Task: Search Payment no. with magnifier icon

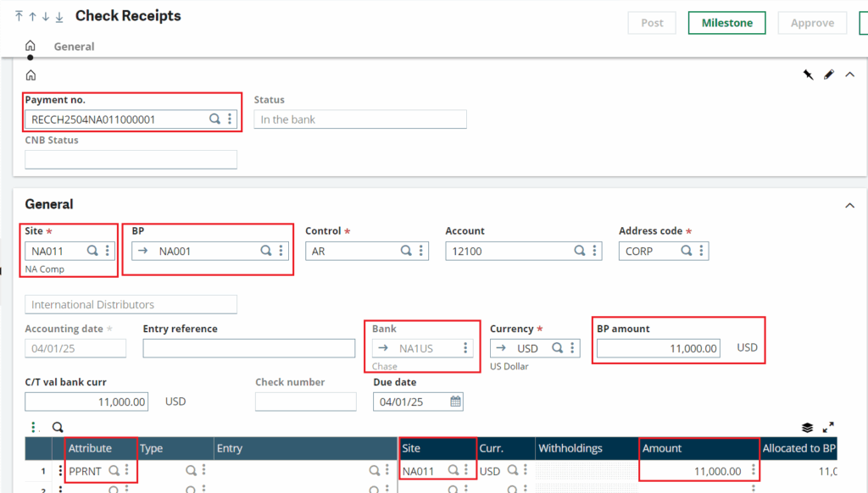Action: coord(214,119)
